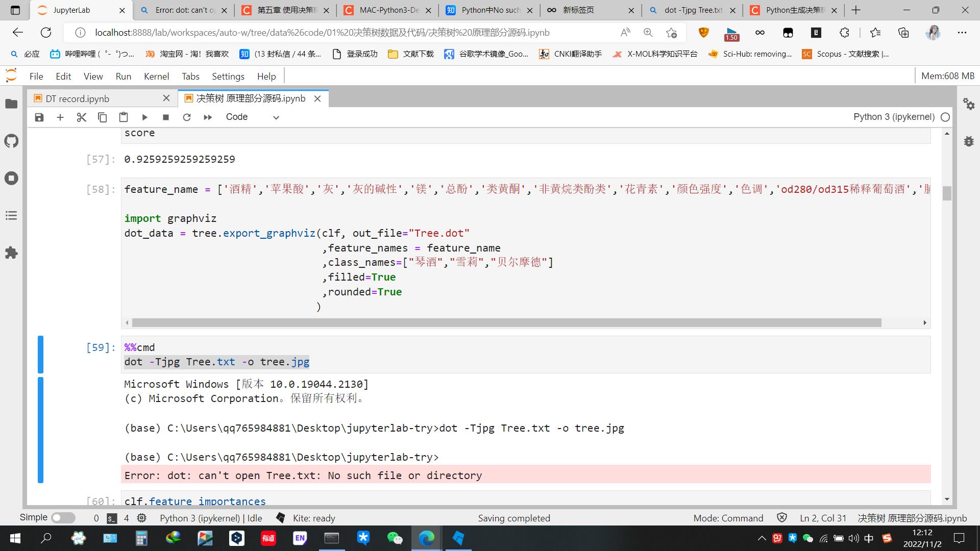
Task: Run the selected cell with the play icon
Action: 144,117
